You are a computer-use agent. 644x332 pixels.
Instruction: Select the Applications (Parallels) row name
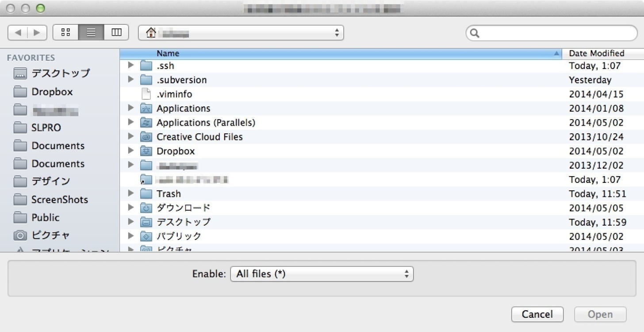(x=206, y=123)
